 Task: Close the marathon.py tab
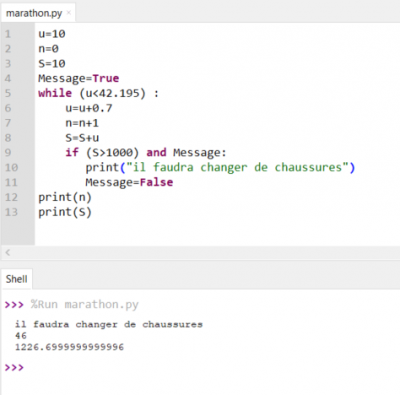[69, 13]
